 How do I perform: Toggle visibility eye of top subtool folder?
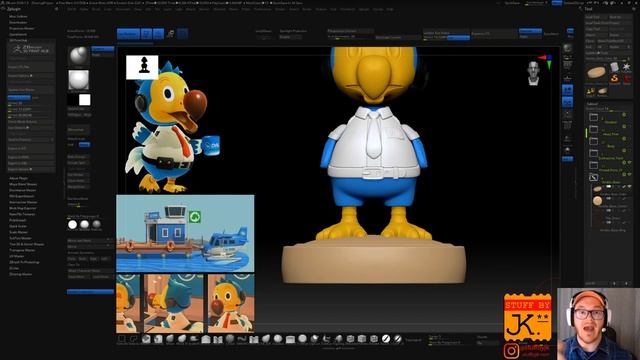click(x=624, y=115)
